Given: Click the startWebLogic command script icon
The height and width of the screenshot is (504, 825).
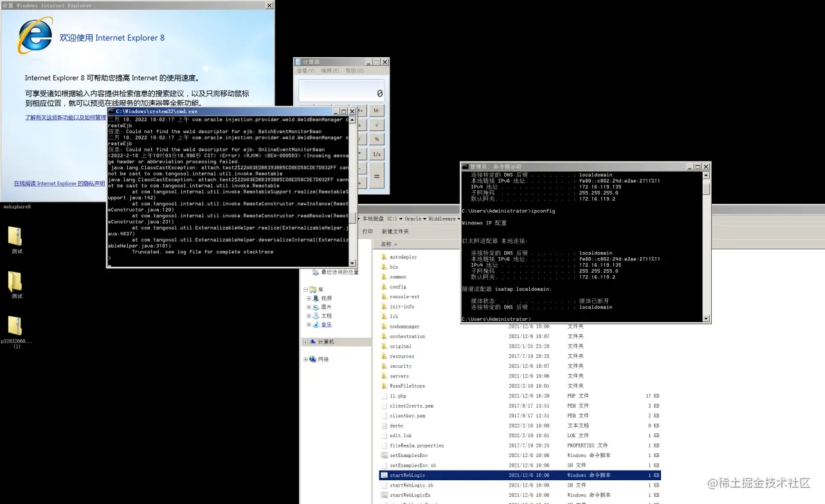Looking at the screenshot, I should point(384,475).
